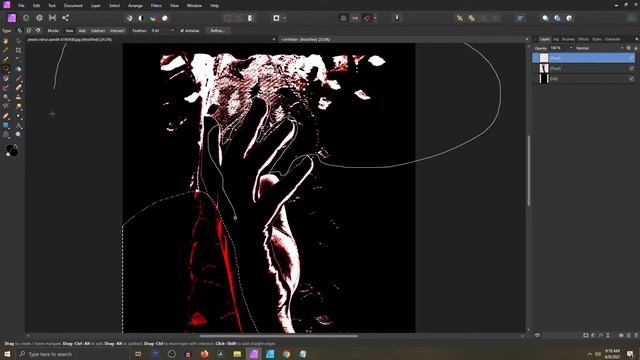640x360 pixels.
Task: Open the Normal blend mode dropdown
Action: point(599,48)
